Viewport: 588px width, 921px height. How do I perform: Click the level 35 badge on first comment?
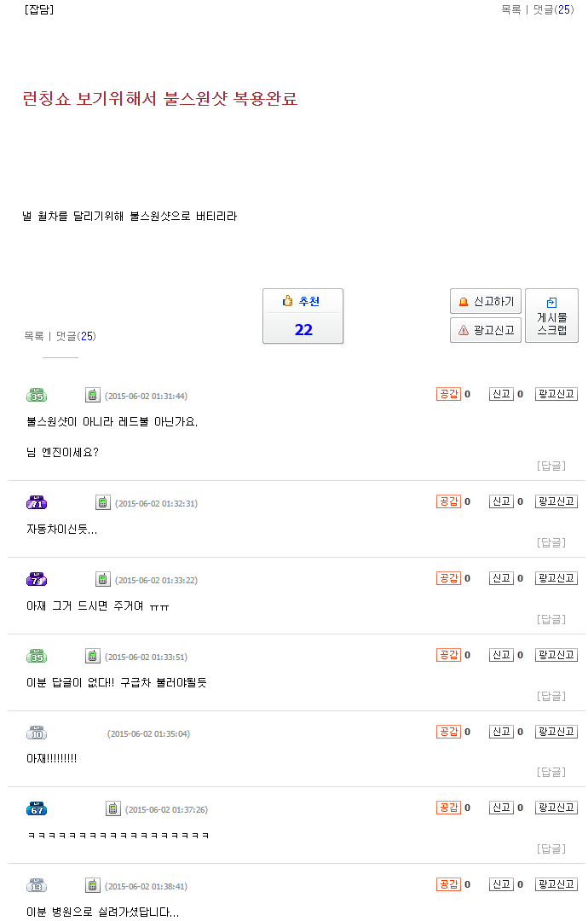[x=37, y=395]
